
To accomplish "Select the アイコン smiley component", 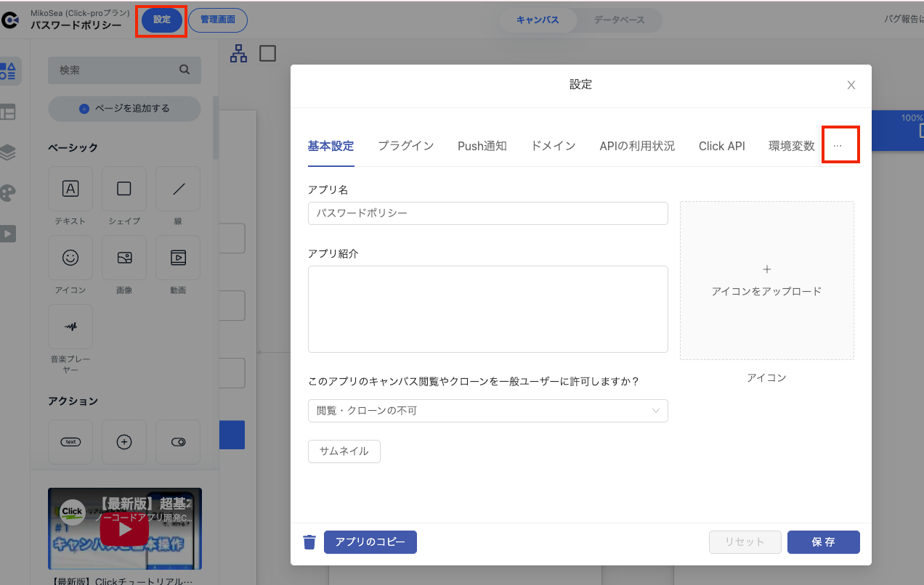I will click(x=70, y=258).
